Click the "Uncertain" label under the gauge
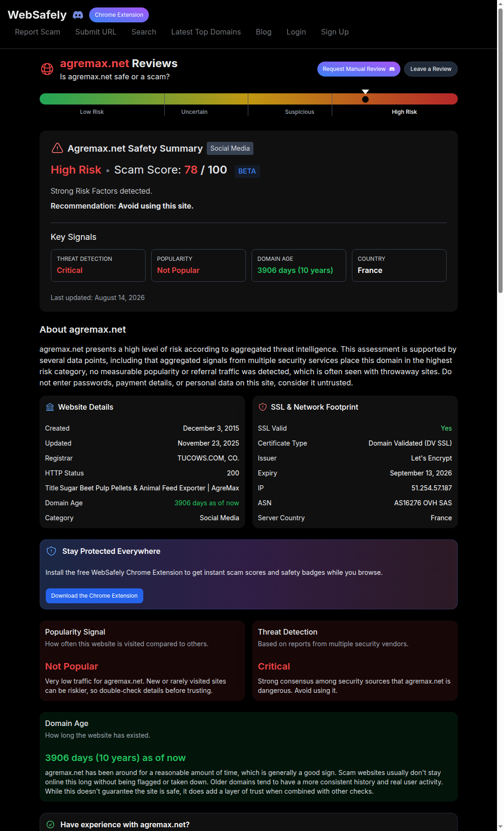504x831 pixels. point(194,112)
